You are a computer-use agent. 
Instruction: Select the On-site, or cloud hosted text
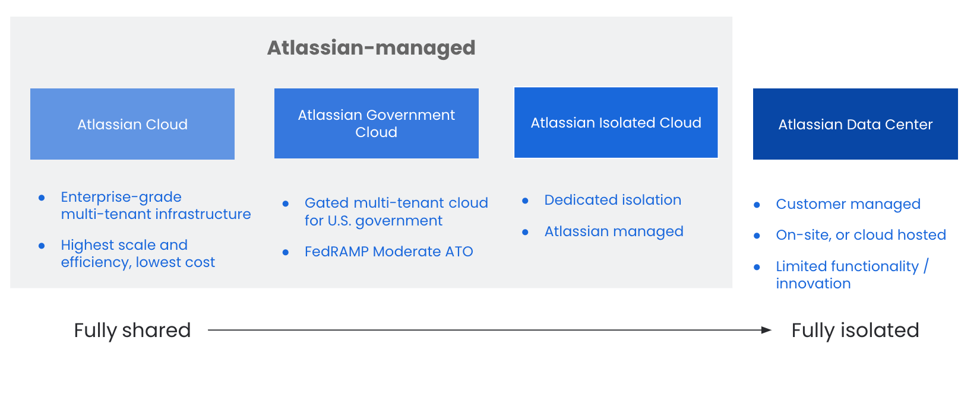(x=861, y=235)
